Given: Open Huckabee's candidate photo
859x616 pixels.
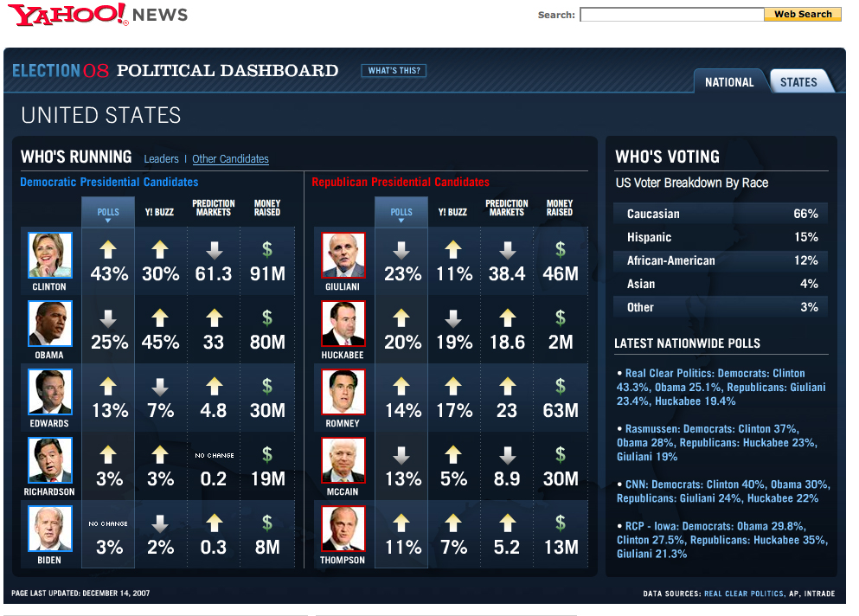Looking at the screenshot, I should (x=343, y=324).
